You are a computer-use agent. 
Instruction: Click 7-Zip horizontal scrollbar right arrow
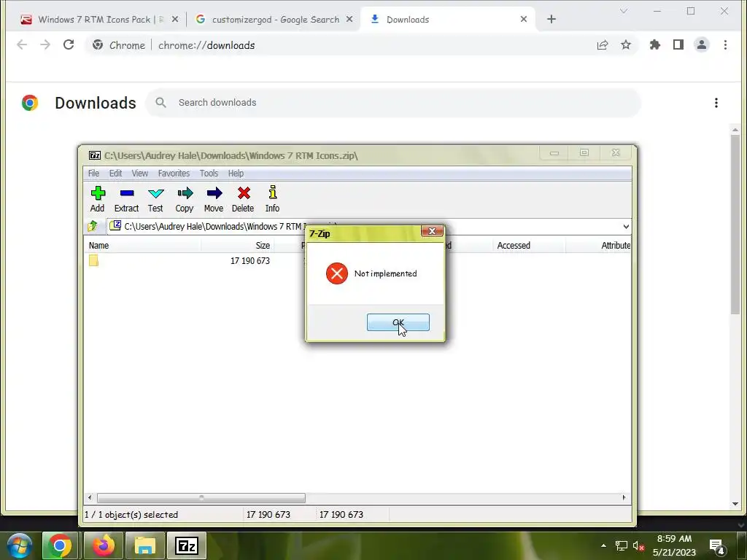click(x=624, y=497)
